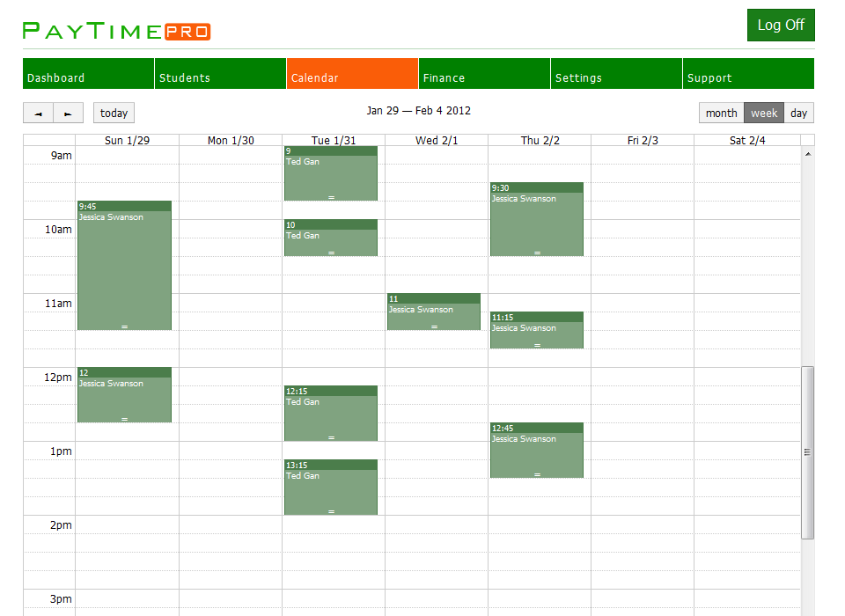Open the Settings tab
The image size is (845, 616).
click(616, 74)
